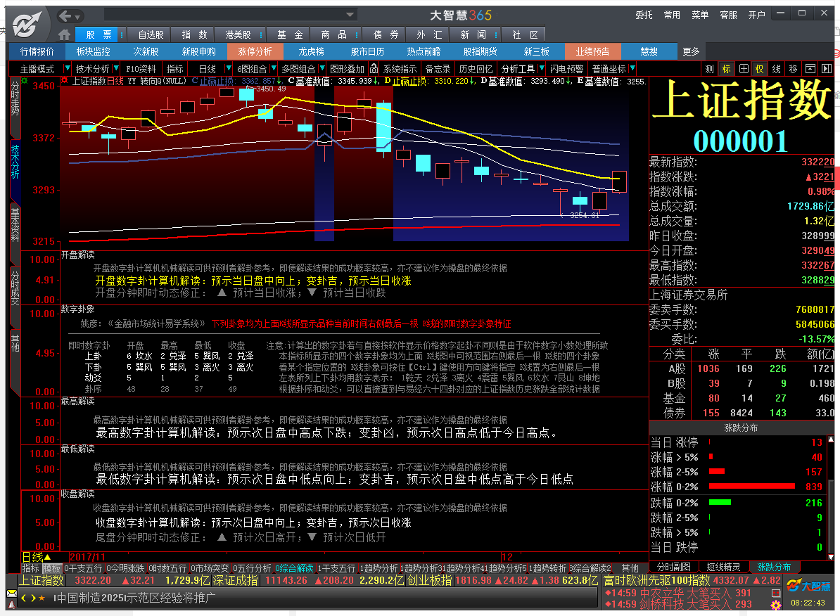Click the alert bell icon at bottom left
The image size is (840, 616).
click(x=11, y=604)
